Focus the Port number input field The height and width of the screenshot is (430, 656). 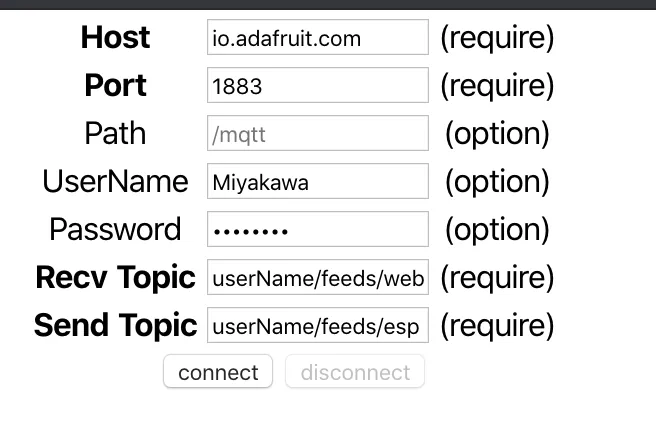click(x=317, y=86)
